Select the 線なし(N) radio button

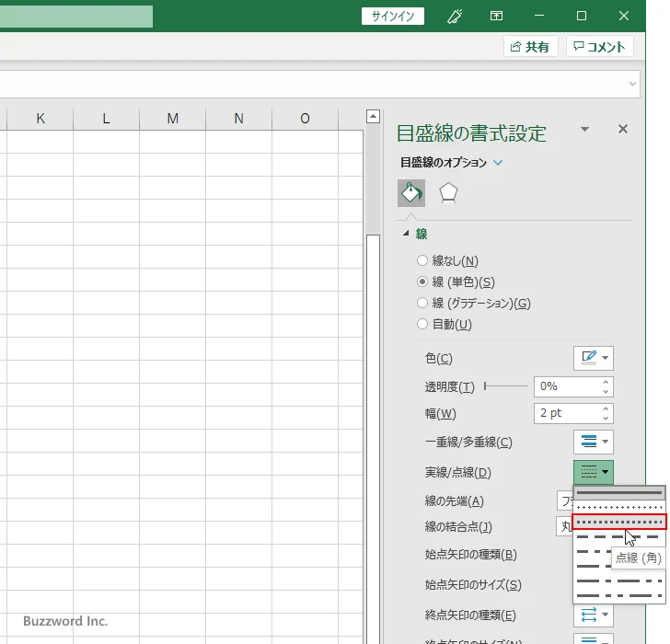(422, 260)
